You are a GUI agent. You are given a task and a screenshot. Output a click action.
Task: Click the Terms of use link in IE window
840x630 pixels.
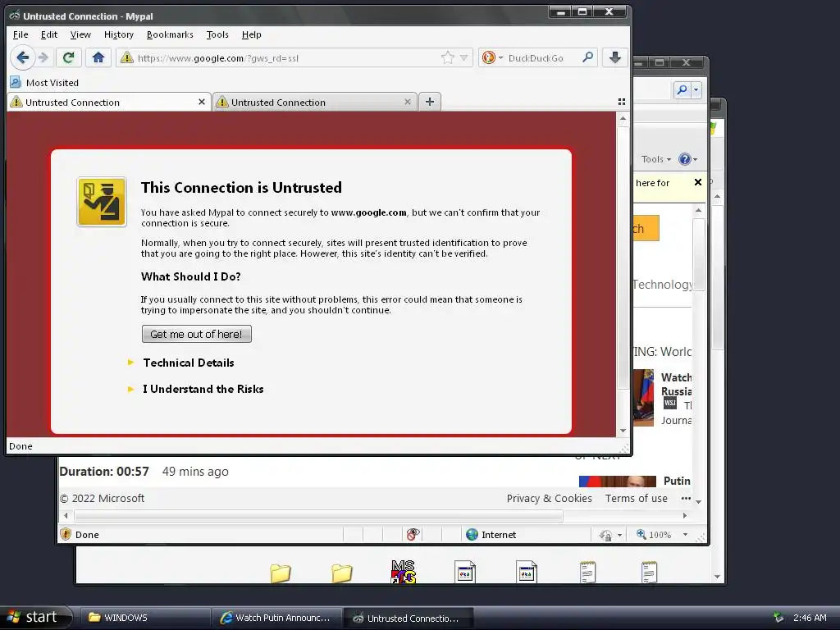tap(637, 498)
